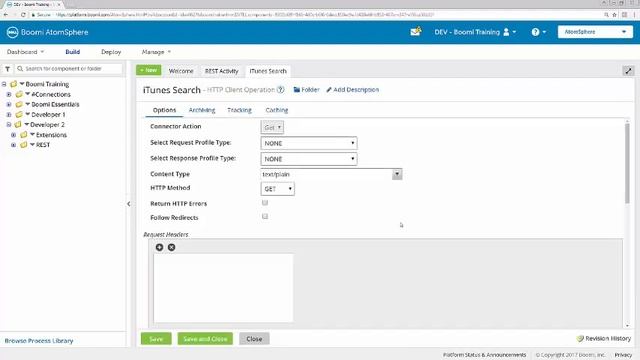Open the Tracking tab
This screenshot has height=360, width=640.
pos(239,110)
